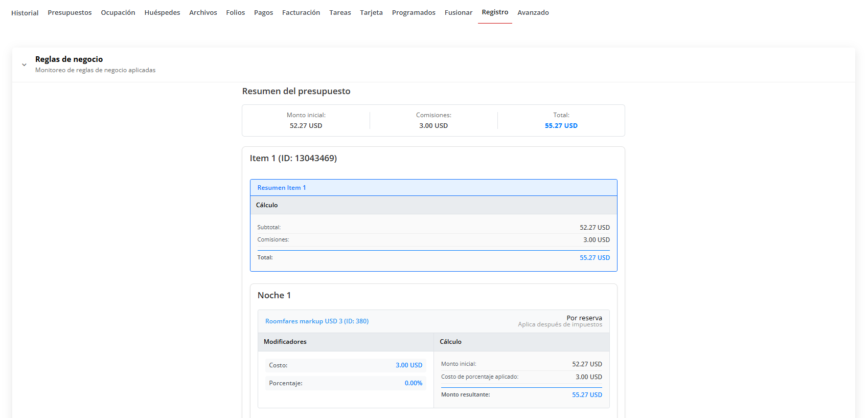Go to the Tareas tab
The image size is (868, 418).
[340, 13]
